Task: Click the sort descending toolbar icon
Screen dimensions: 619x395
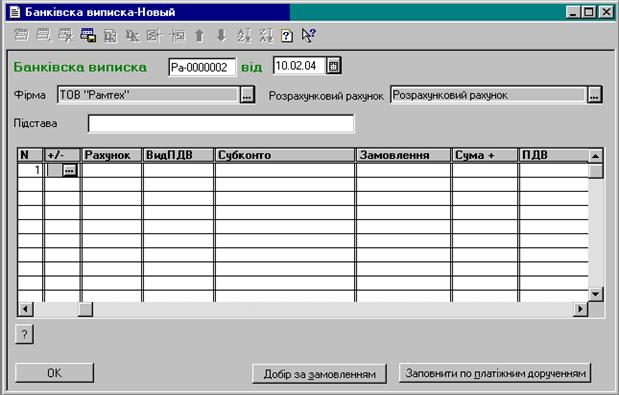Action: point(266,36)
